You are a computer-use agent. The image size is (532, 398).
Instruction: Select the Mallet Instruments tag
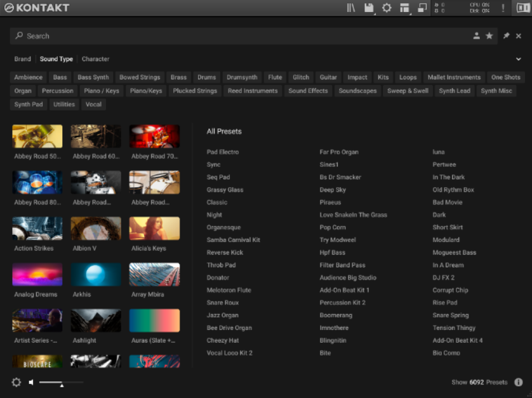454,77
